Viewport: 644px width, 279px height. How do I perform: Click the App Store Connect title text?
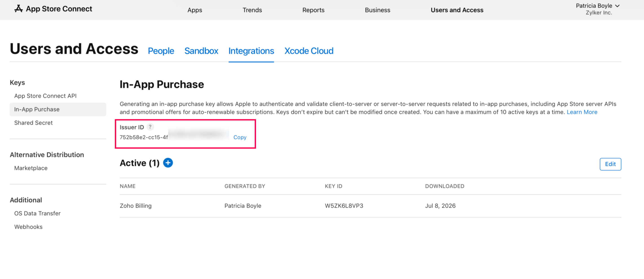click(59, 9)
